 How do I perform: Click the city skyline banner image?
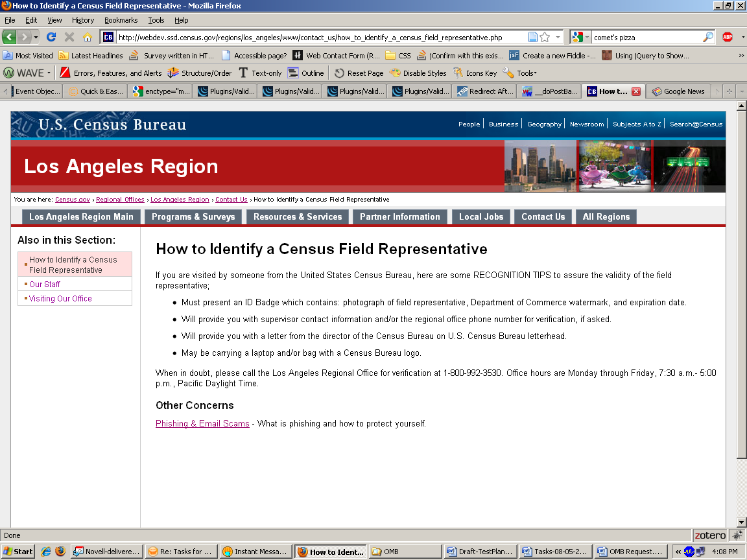coord(540,166)
